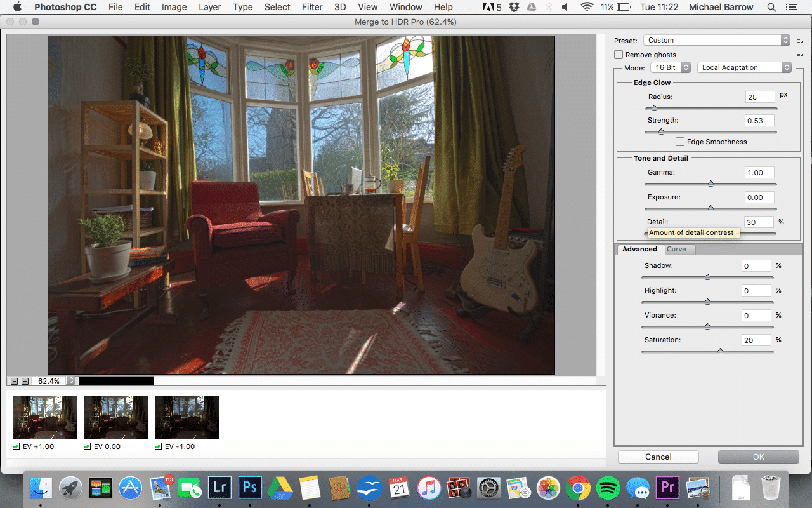Click the Strength value field 0.53
This screenshot has height=508, width=812.
760,120
